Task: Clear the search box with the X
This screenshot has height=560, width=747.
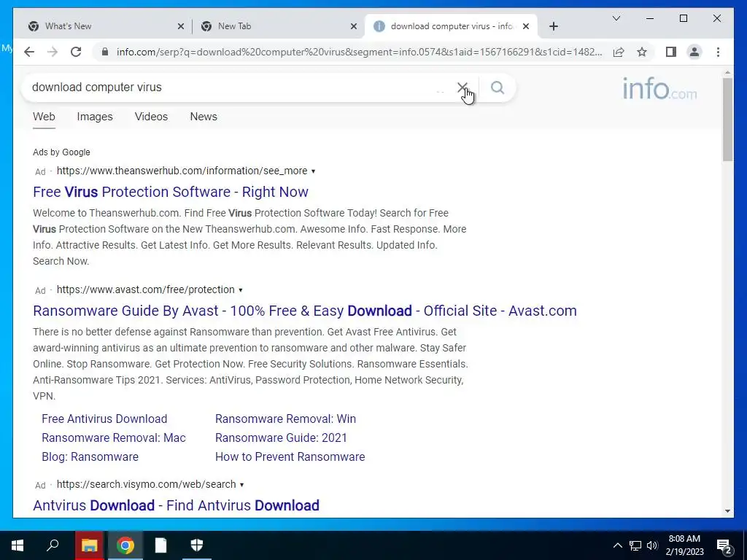Action: pyautogui.click(x=462, y=87)
